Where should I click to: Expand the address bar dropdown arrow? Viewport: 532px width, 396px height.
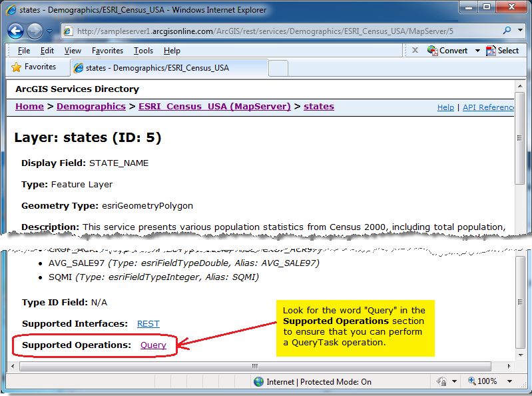[520, 30]
